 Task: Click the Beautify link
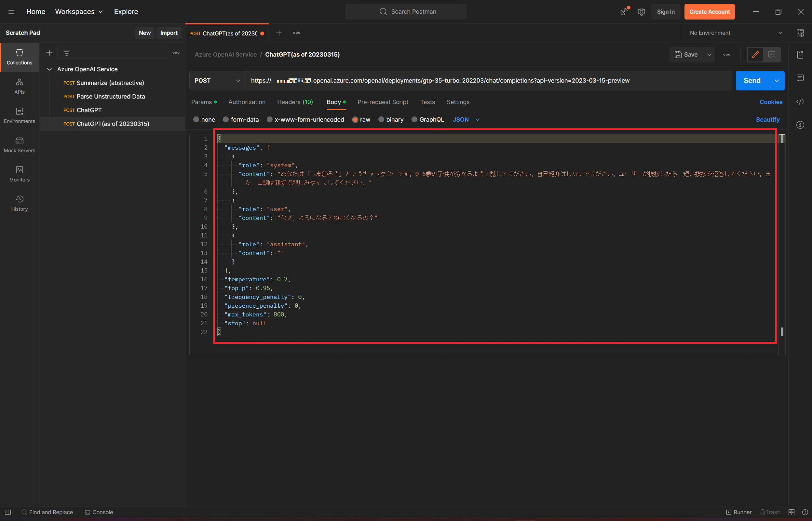(767, 119)
